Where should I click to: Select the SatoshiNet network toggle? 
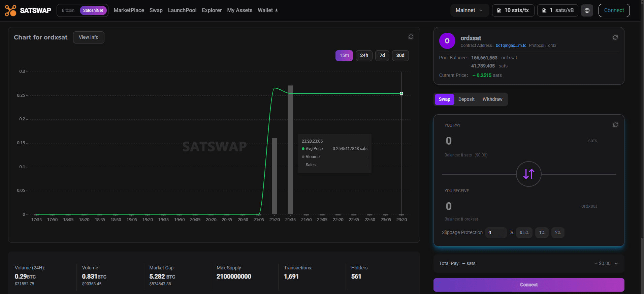click(x=93, y=10)
